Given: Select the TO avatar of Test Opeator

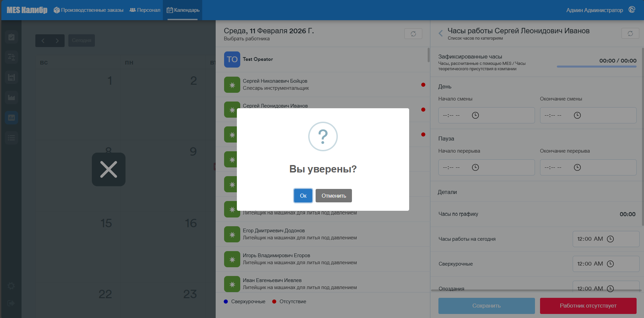Looking at the screenshot, I should [x=232, y=59].
